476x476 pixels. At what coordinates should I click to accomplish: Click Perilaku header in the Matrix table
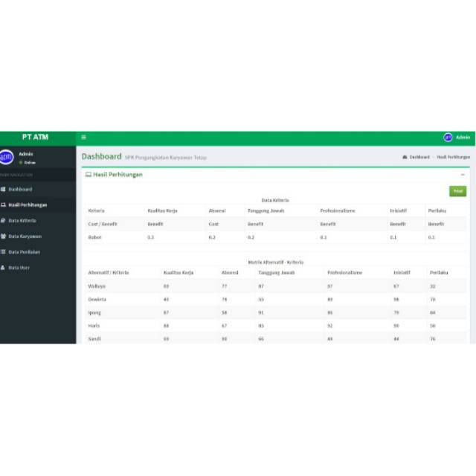tap(439, 273)
